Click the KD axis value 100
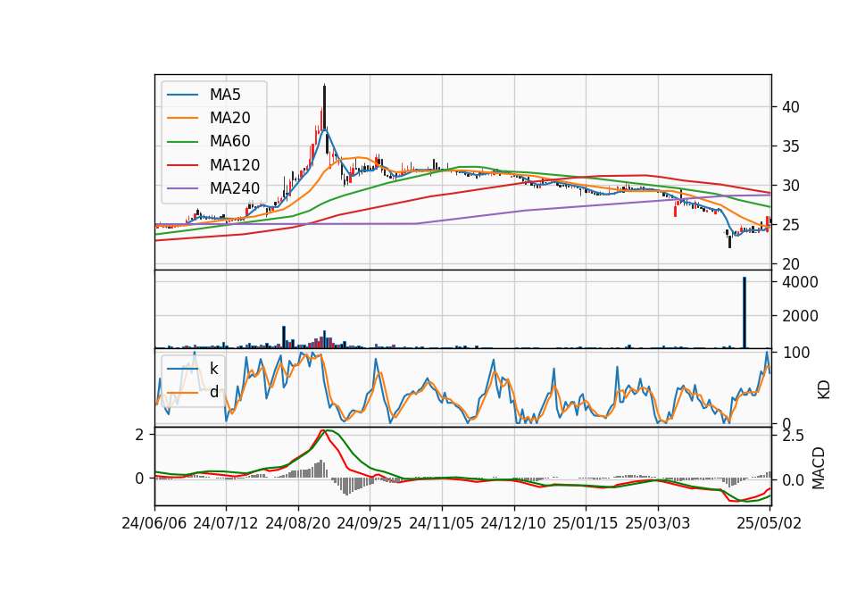The height and width of the screenshot is (616, 857). 795,353
